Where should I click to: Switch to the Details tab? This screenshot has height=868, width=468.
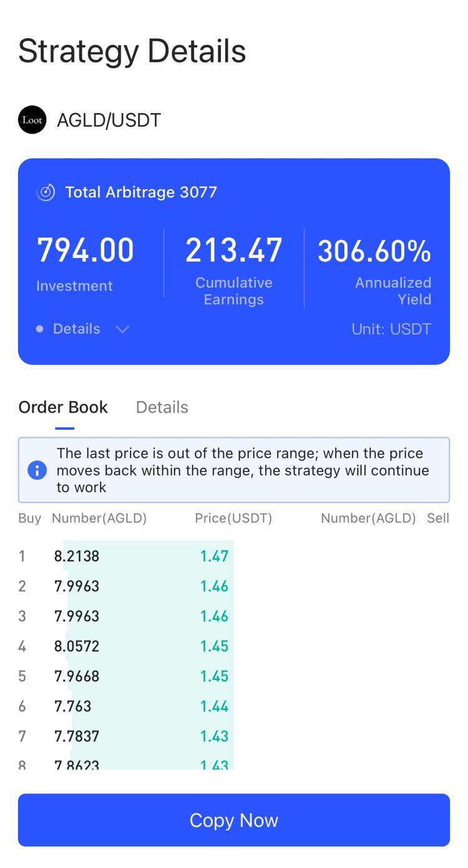(x=162, y=407)
